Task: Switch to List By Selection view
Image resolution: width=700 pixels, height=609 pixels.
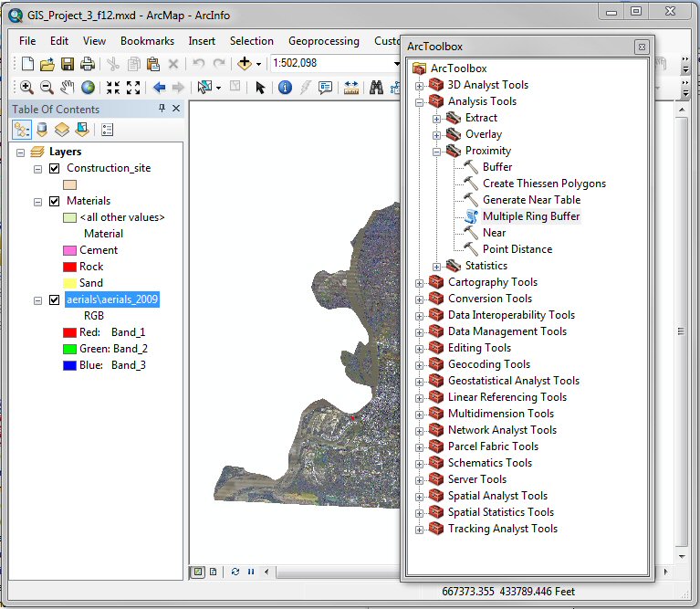Action: (x=82, y=130)
